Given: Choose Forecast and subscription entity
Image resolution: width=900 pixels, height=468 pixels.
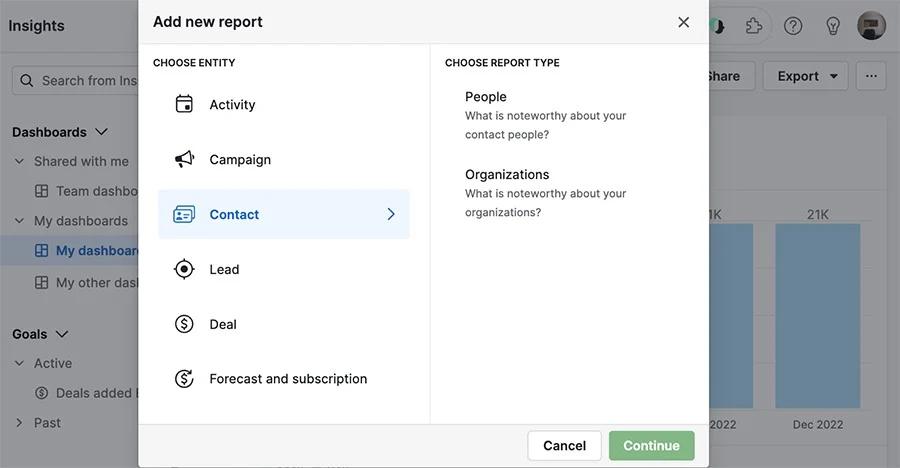Looking at the screenshot, I should (x=284, y=379).
